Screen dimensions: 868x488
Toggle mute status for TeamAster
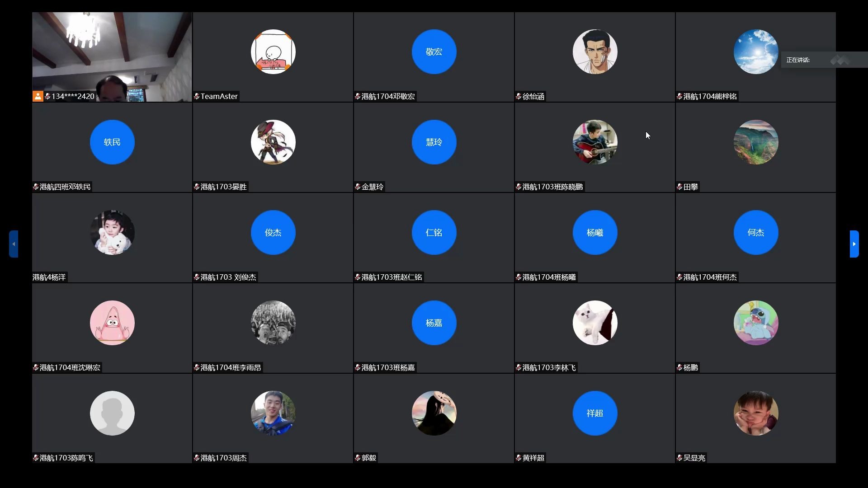198,96
